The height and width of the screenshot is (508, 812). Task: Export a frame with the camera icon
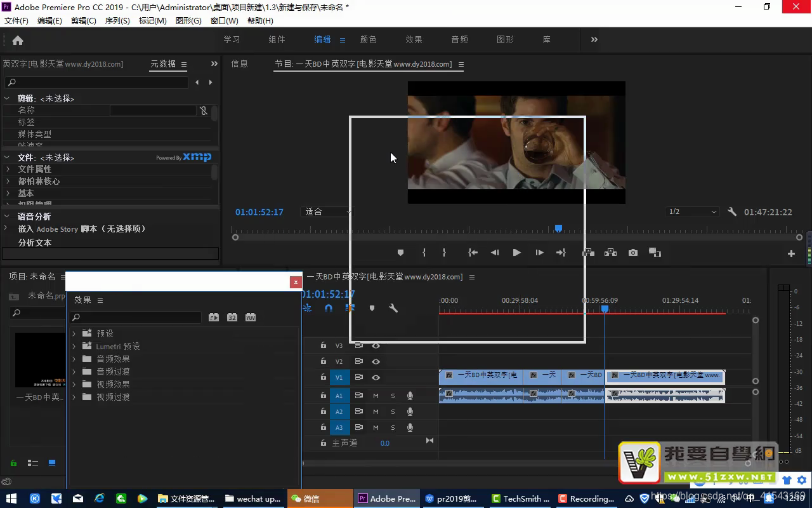pos(633,253)
